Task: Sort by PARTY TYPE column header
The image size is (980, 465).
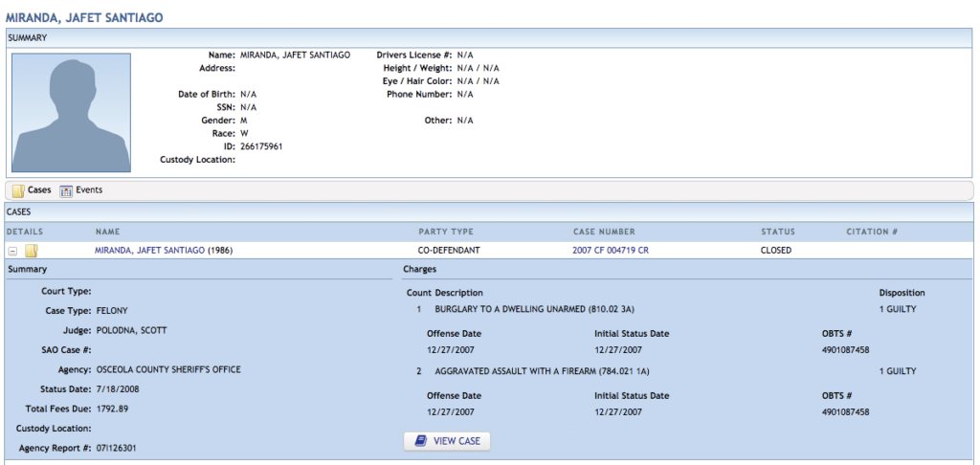Action: [446, 232]
